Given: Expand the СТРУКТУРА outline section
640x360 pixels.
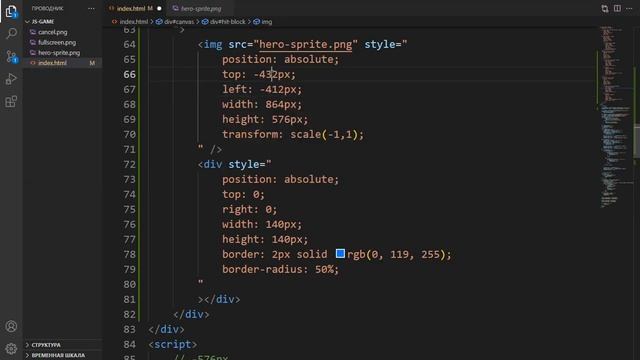Looking at the screenshot, I should pyautogui.click(x=46, y=345).
